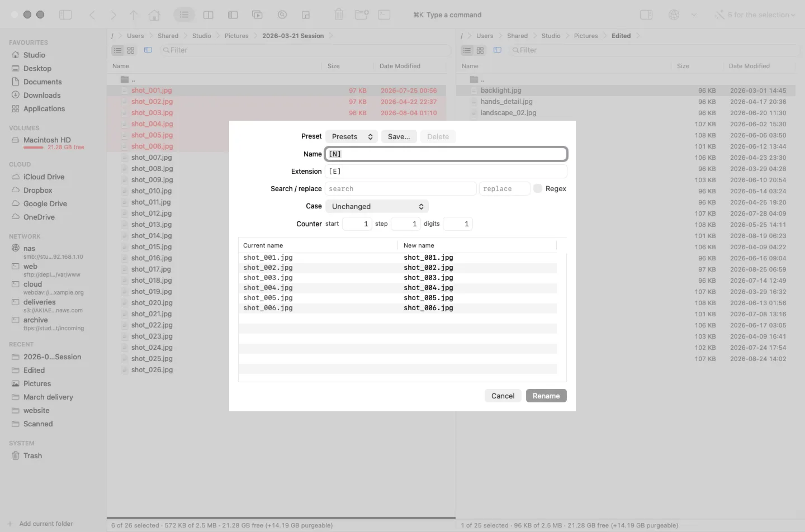
Task: Switch the left pane to icon grid view
Action: coord(131,50)
